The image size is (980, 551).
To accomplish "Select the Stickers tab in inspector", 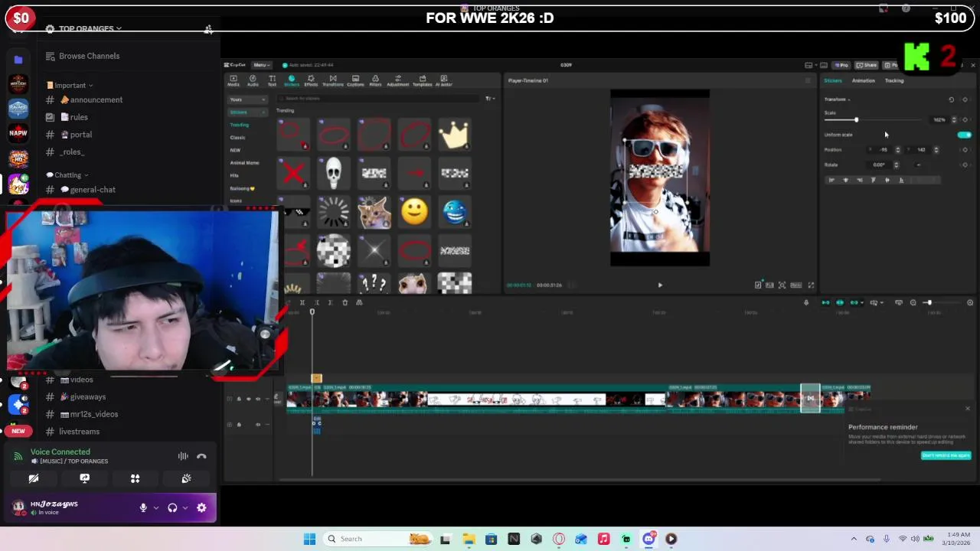I will tap(833, 81).
